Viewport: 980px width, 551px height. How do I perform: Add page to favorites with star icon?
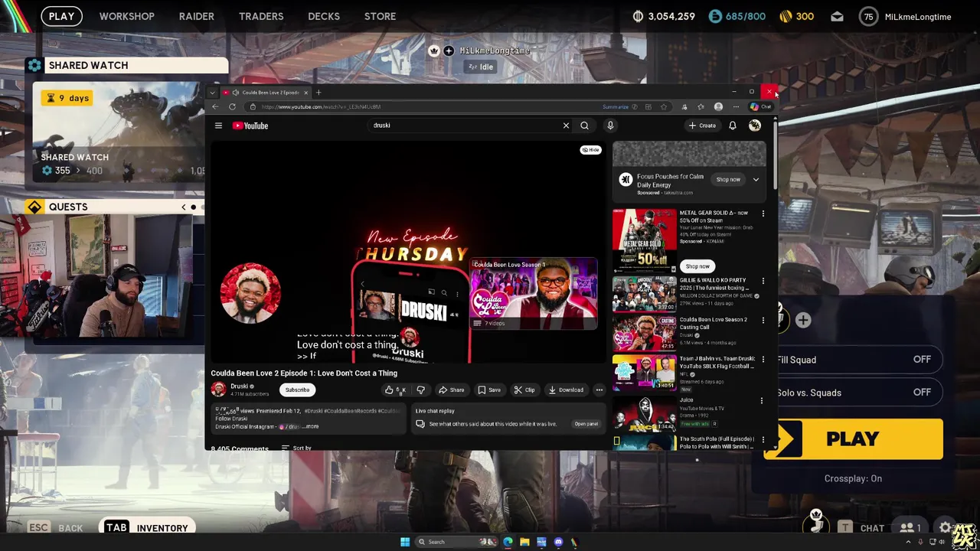tap(664, 107)
